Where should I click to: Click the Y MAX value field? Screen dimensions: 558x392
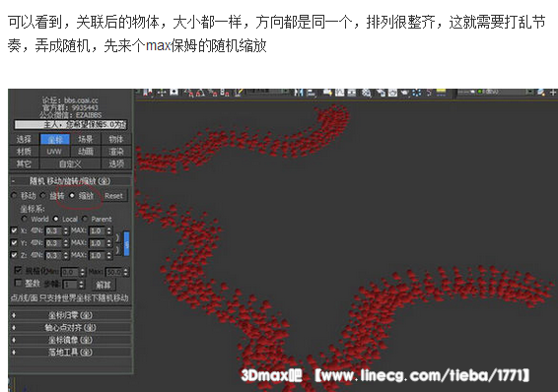coord(98,243)
